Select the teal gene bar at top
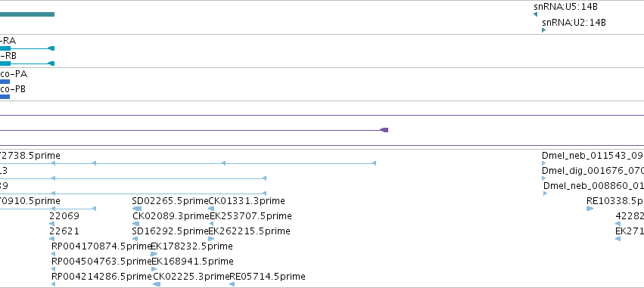Screen dimensions: 644x288 point(27,14)
